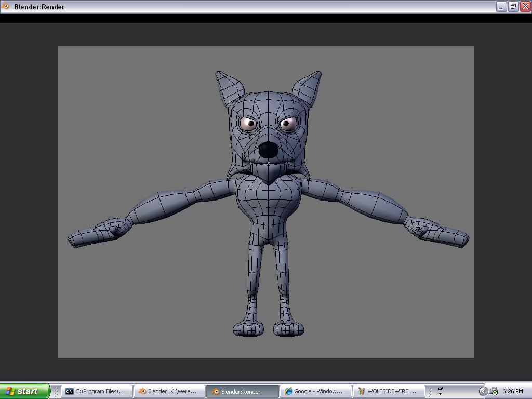Image resolution: width=532 pixels, height=399 pixels.
Task: Minimize the Blender:Render window
Action: click(x=501, y=6)
